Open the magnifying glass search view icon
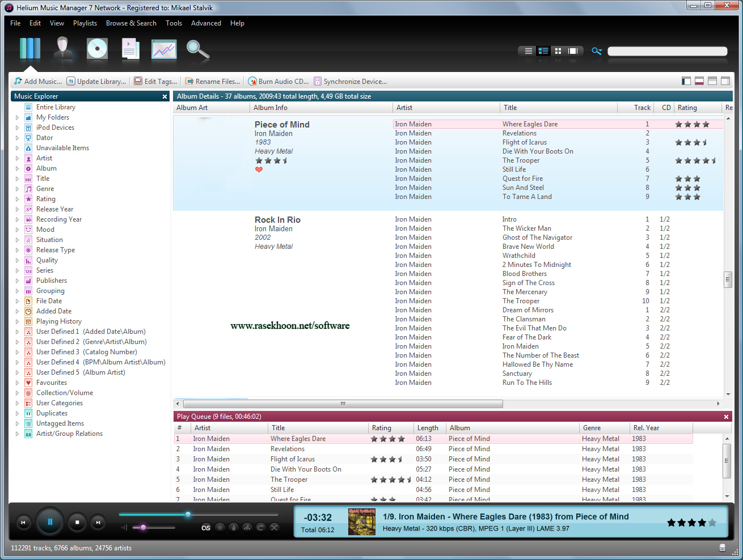 coord(198,50)
